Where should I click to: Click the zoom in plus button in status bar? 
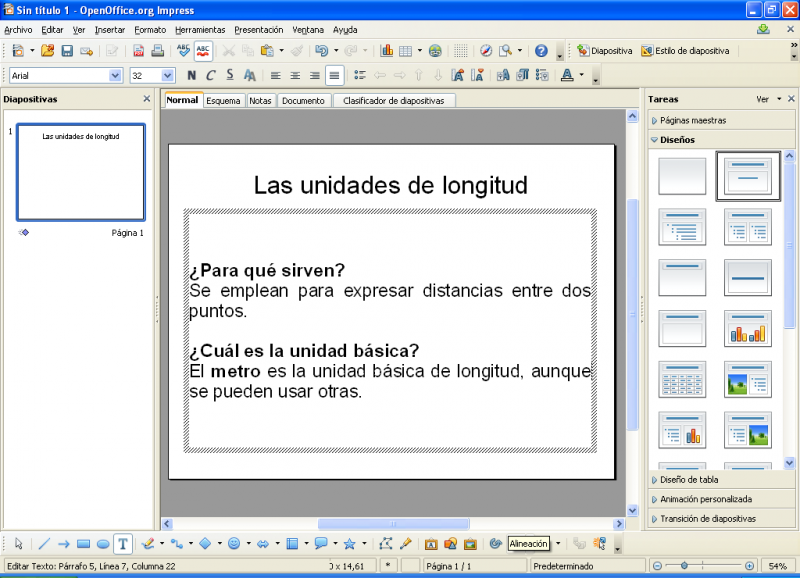(x=749, y=566)
